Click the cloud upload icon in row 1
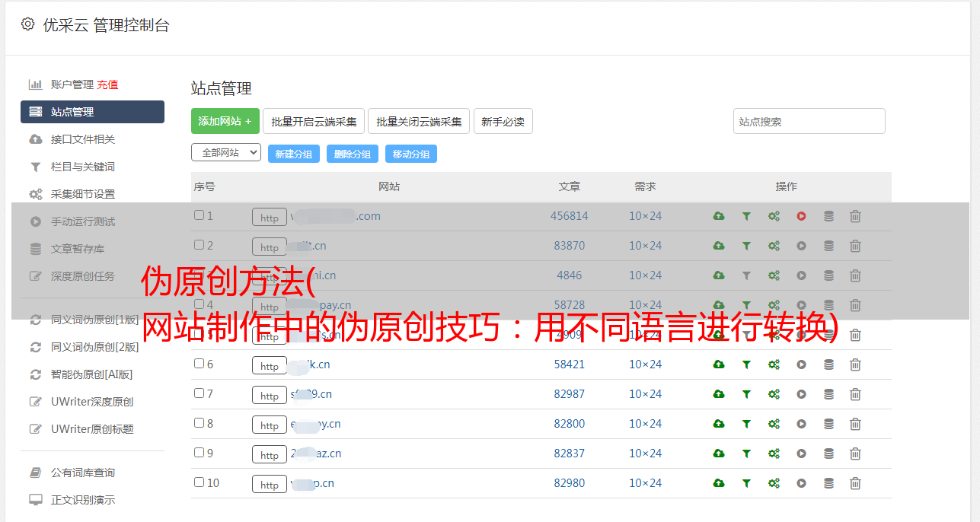Image resolution: width=980 pixels, height=522 pixels. tap(718, 216)
